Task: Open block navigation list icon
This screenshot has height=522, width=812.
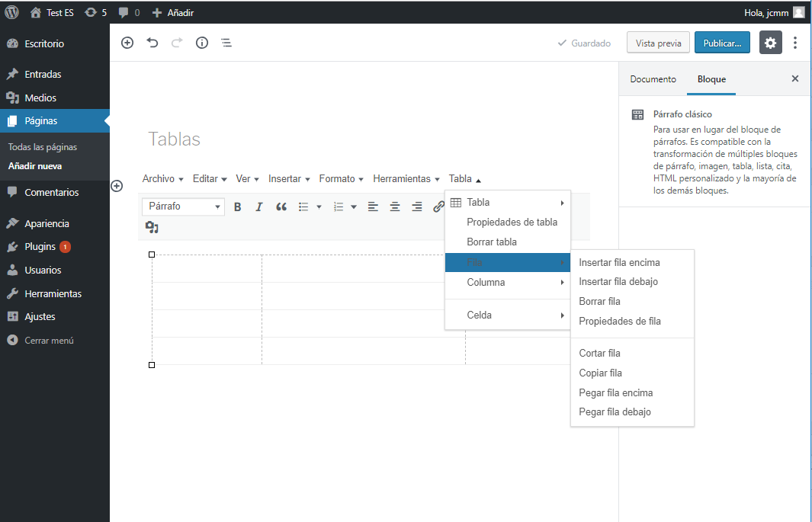Action: [226, 43]
